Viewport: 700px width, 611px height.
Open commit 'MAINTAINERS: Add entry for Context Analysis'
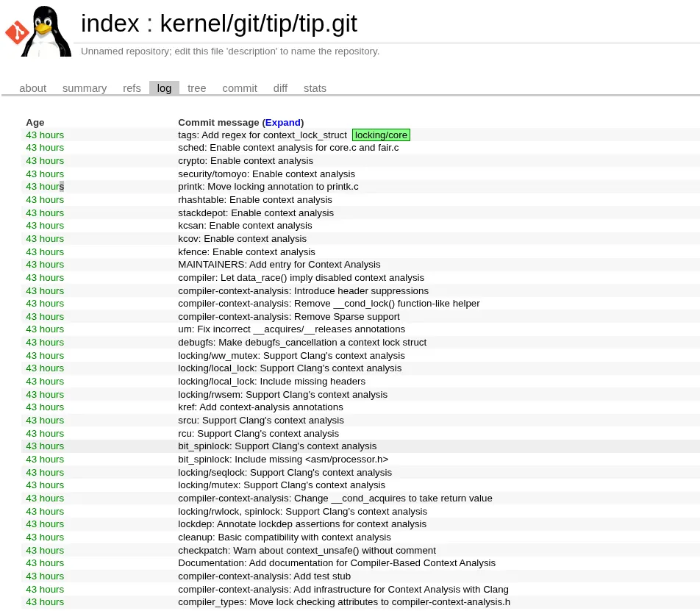pos(279,264)
